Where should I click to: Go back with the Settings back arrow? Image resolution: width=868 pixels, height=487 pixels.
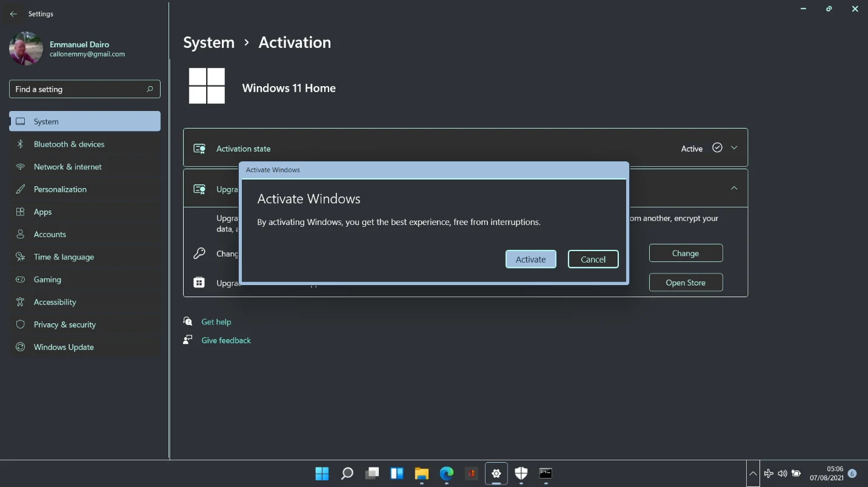coord(13,14)
